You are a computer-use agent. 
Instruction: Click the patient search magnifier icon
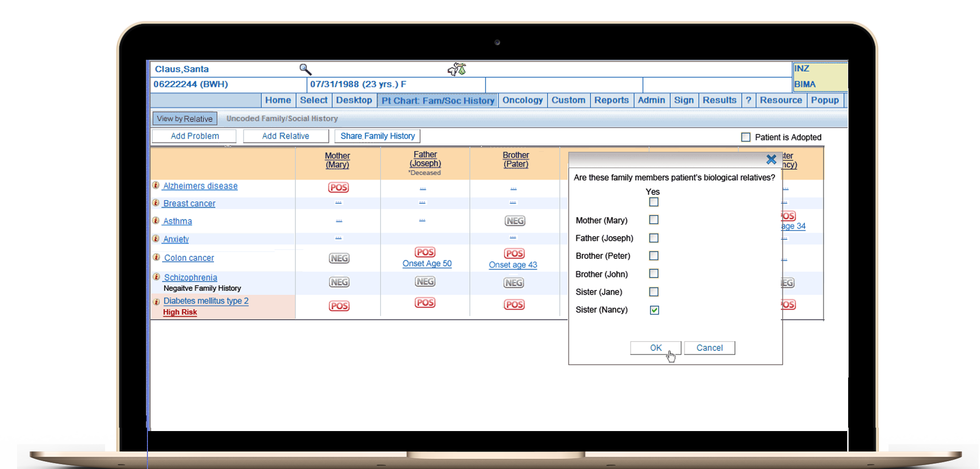click(305, 69)
